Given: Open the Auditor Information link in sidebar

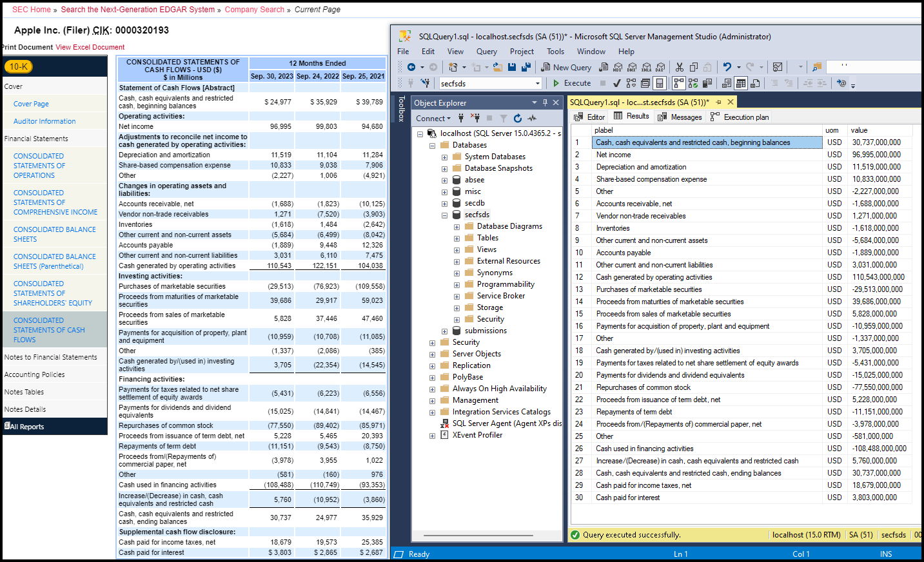Looking at the screenshot, I should click(x=44, y=121).
